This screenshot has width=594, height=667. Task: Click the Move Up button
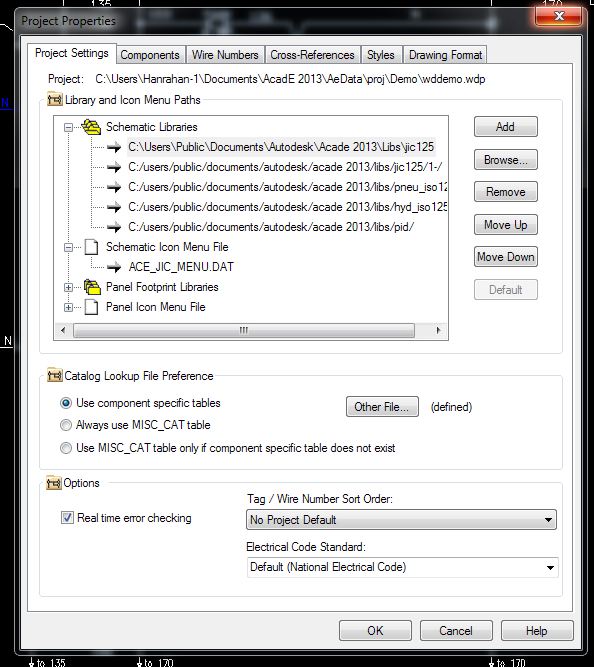coord(505,225)
